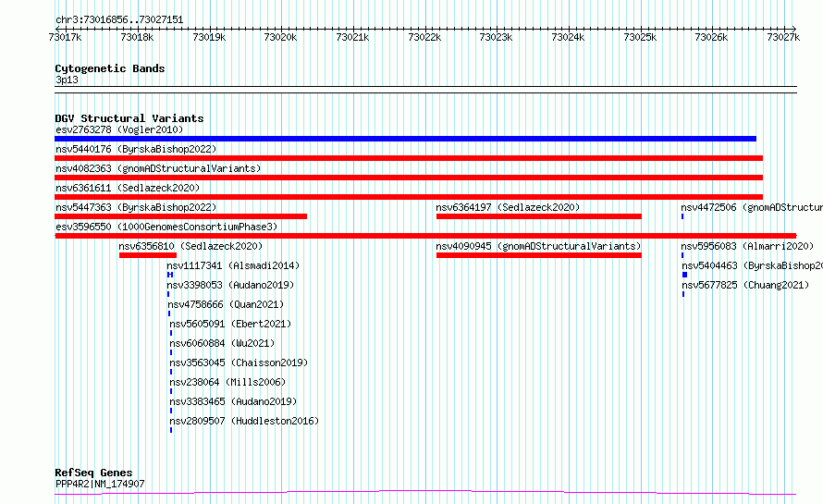Viewport: 823px width, 504px height.
Task: Click the 73021k ruler tick label
Action: (x=352, y=37)
